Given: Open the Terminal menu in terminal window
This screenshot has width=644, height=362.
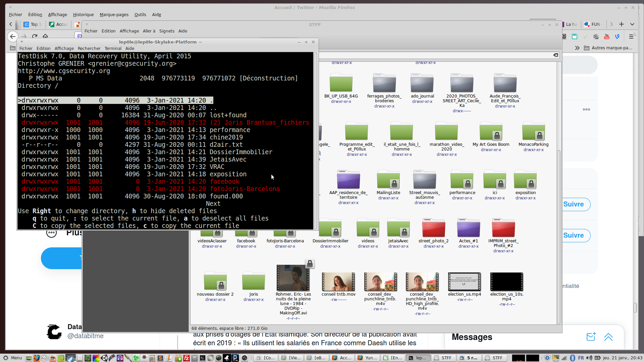Looking at the screenshot, I should 113,48.
